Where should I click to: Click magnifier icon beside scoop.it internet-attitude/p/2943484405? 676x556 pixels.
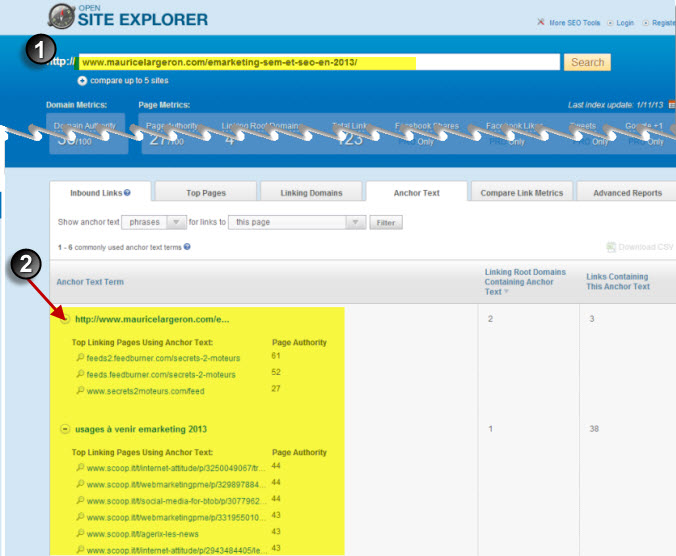click(x=80, y=549)
